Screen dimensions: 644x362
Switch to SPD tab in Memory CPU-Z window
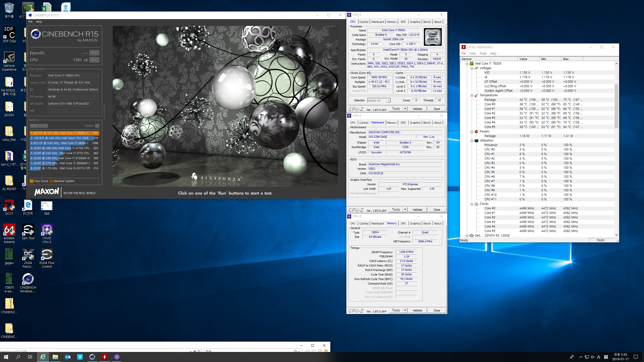pos(403,223)
